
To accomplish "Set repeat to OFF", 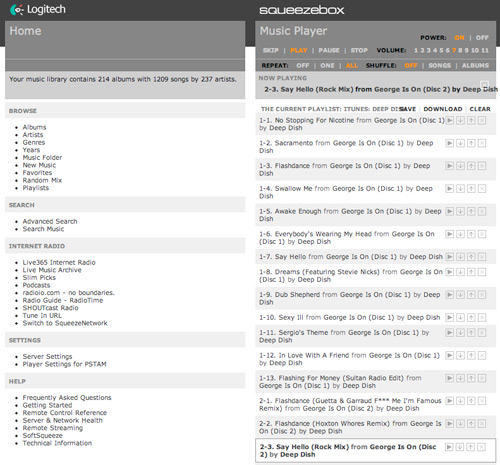I will 303,65.
